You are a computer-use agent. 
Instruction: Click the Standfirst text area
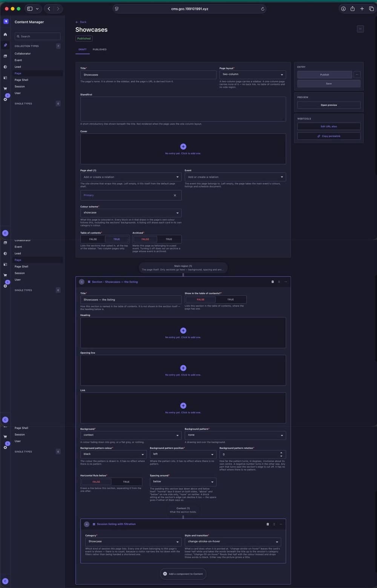coord(183,109)
